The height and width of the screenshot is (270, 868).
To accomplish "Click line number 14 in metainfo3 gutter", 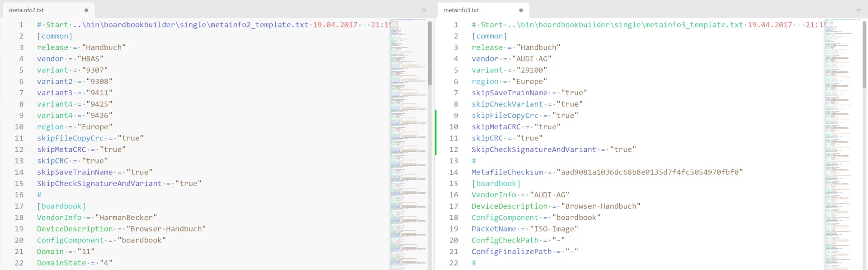I will click(453, 172).
